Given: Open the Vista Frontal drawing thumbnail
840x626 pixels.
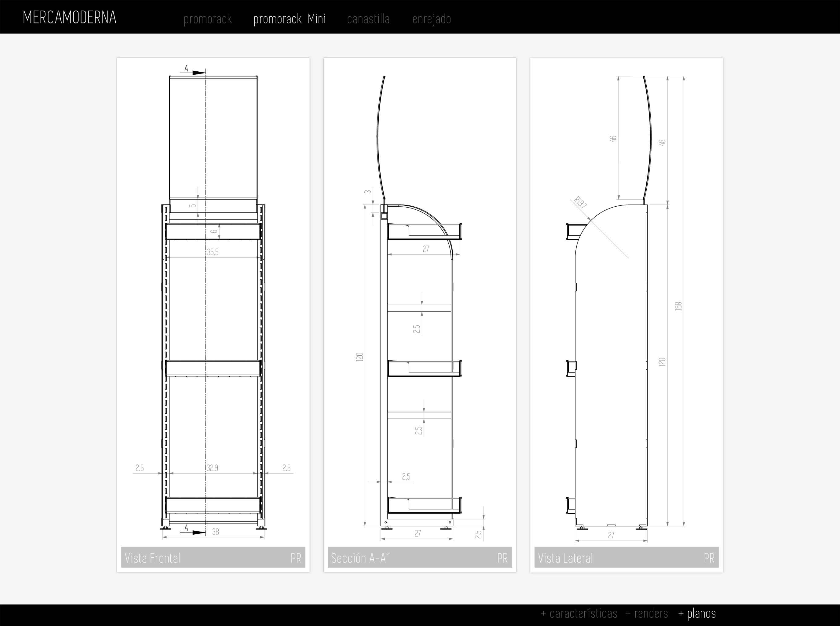Looking at the screenshot, I should [x=213, y=303].
